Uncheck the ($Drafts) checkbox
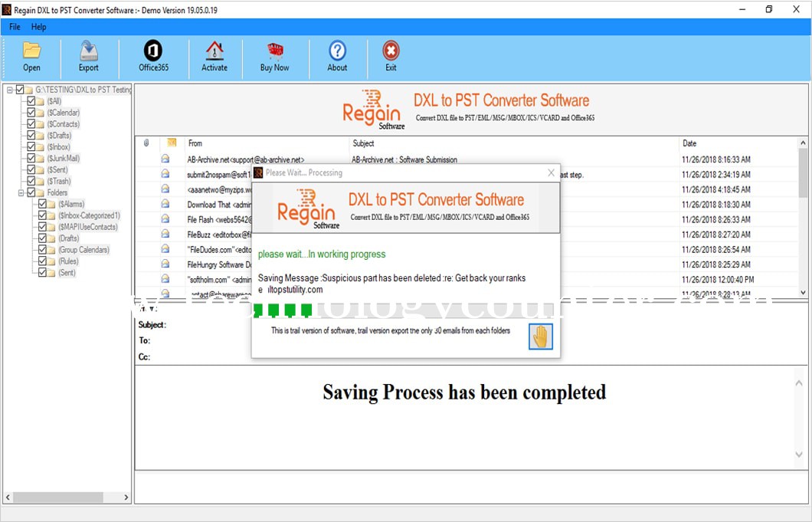The width and height of the screenshot is (812, 522). click(x=31, y=136)
